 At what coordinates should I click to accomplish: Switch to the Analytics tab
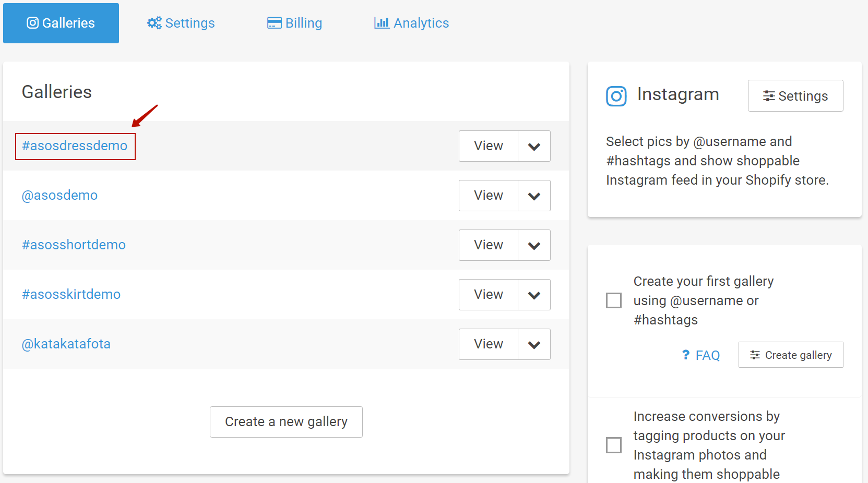[x=412, y=23]
